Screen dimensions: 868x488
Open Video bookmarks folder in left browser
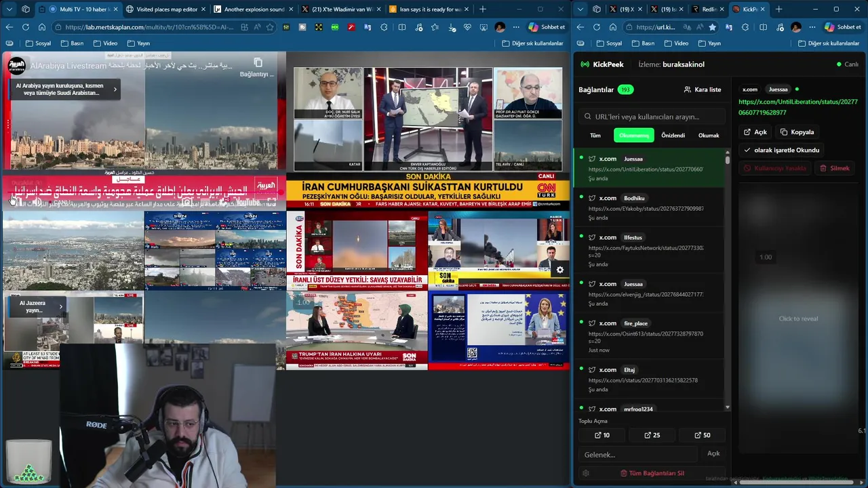click(x=105, y=43)
